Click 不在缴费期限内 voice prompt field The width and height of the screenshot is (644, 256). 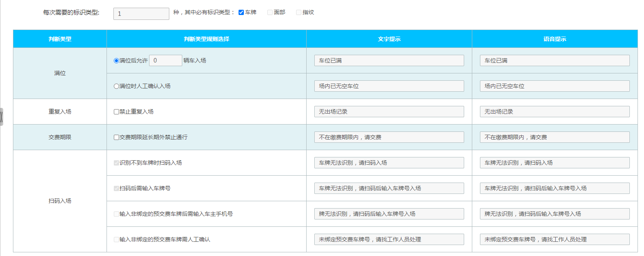(554, 137)
